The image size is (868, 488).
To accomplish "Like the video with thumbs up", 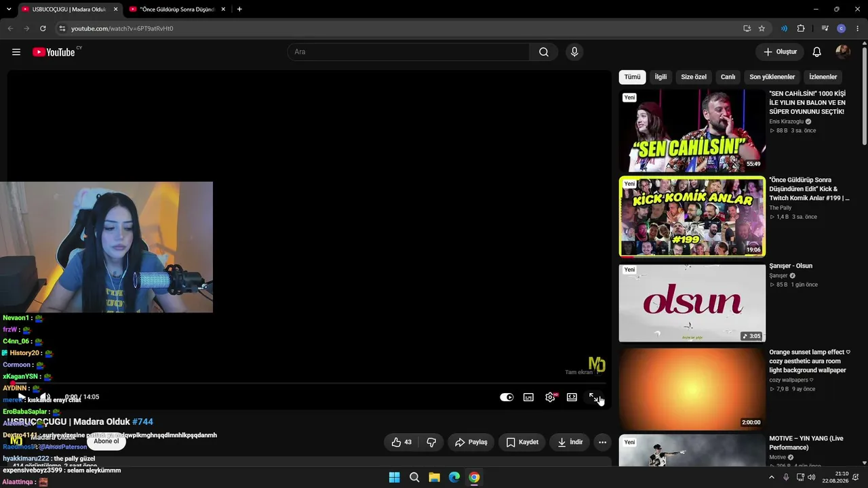I will click(401, 442).
